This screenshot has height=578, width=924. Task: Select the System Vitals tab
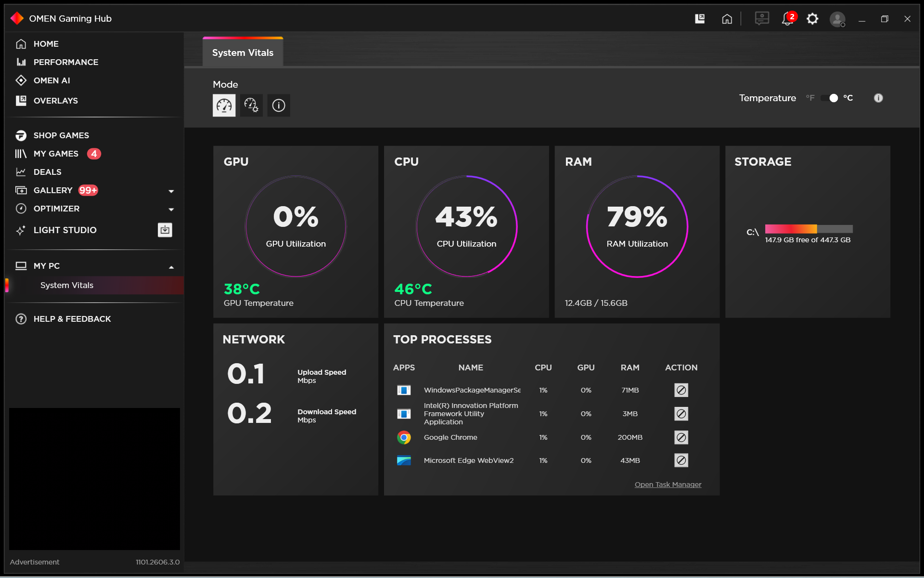point(243,53)
